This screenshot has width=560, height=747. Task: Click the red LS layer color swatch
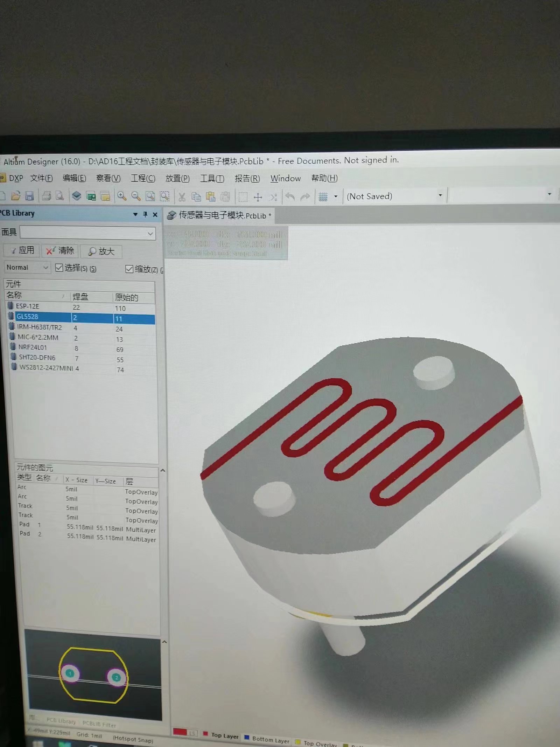click(x=180, y=732)
